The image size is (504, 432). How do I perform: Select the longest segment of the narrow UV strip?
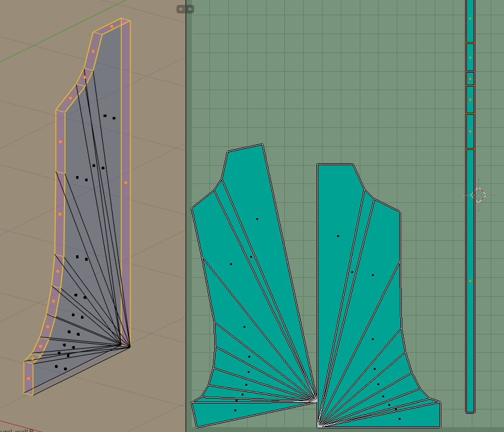click(x=471, y=281)
